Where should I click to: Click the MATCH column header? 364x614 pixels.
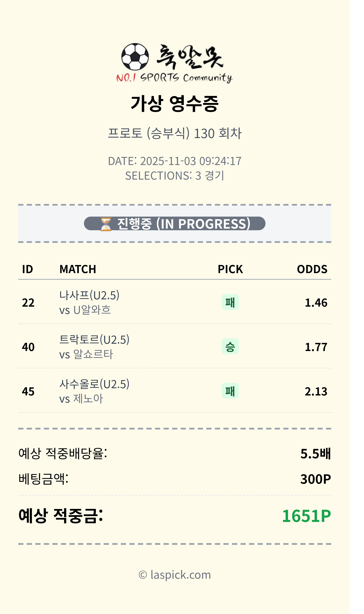(x=78, y=269)
